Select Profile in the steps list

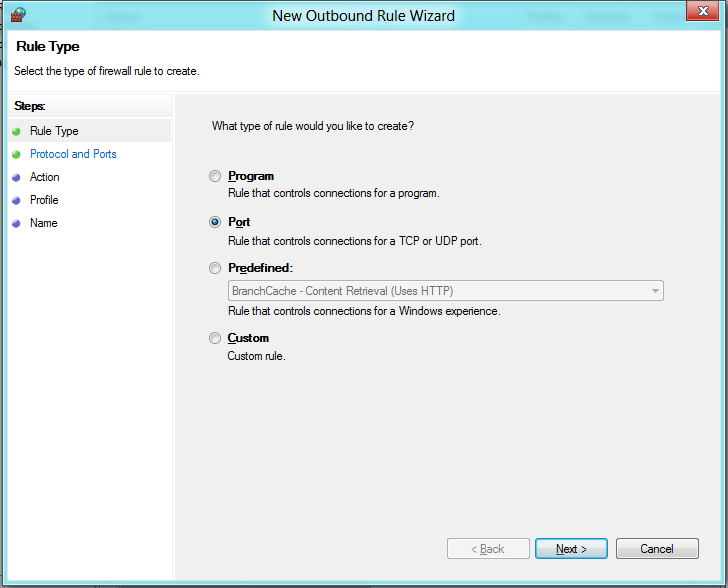[x=44, y=200]
